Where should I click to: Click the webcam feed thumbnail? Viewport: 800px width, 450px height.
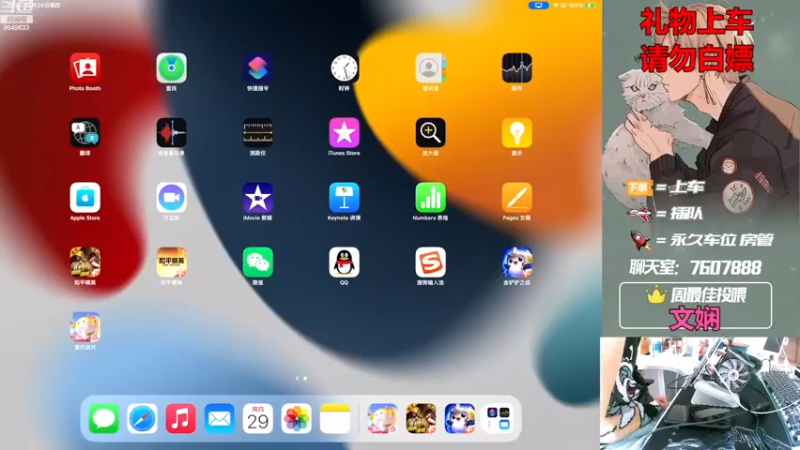700,393
